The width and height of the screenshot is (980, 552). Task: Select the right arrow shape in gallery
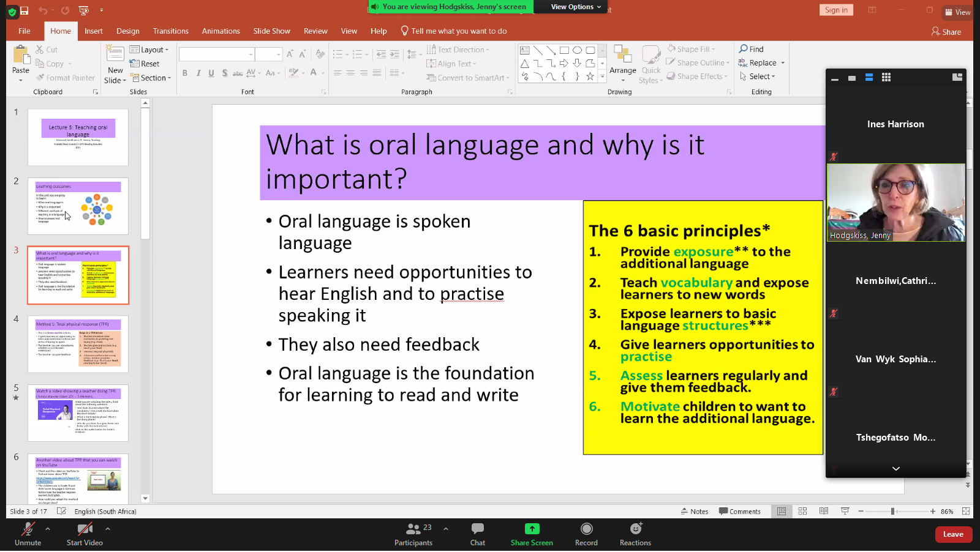[x=564, y=63]
